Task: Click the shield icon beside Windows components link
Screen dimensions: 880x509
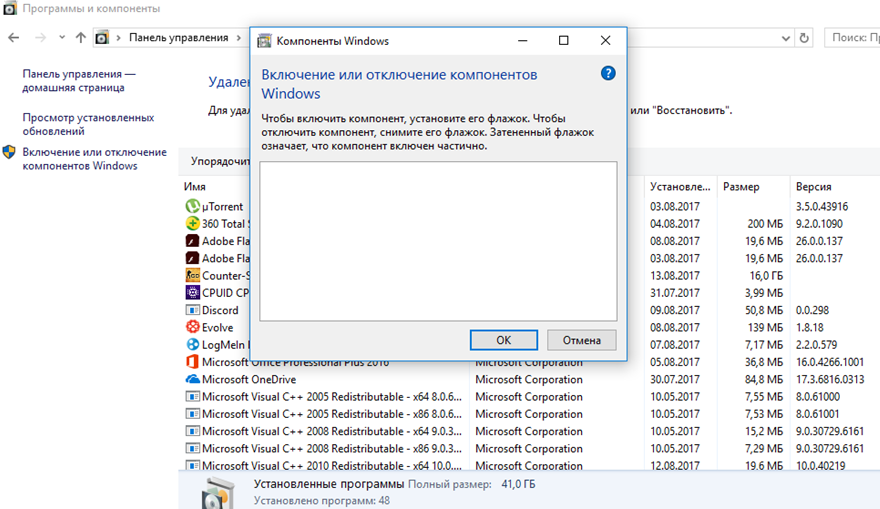Action: click(x=9, y=152)
